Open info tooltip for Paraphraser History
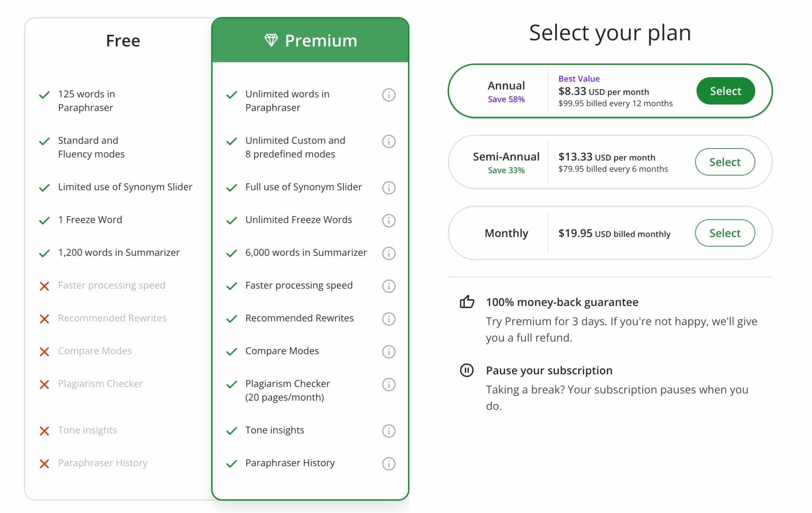Viewport: 812px width, 513px height. pos(389,463)
